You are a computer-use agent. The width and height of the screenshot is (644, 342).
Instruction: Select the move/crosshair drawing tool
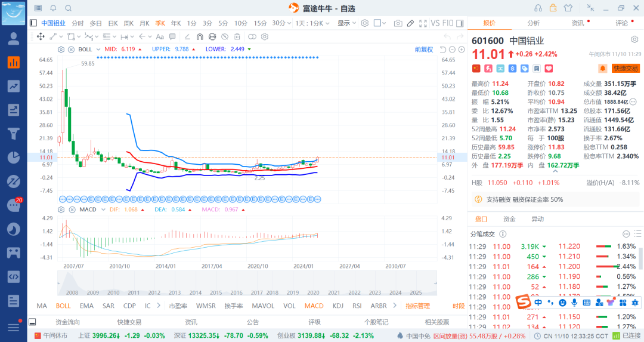click(x=41, y=36)
